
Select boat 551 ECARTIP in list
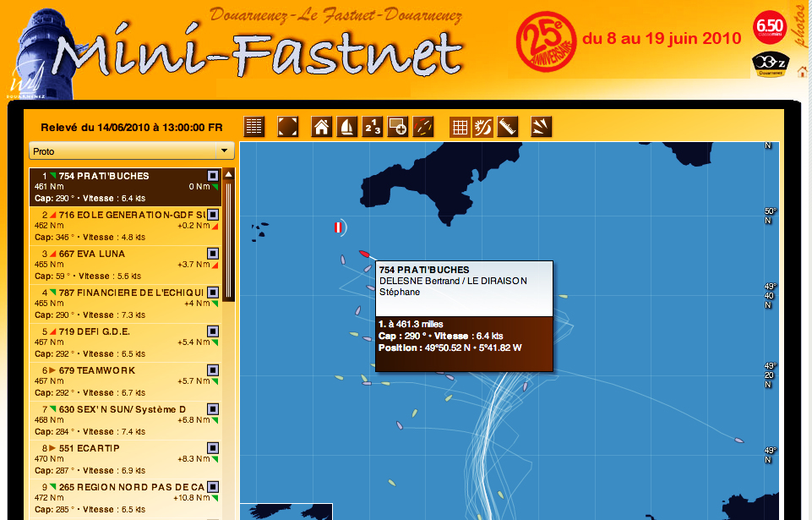[126, 459]
